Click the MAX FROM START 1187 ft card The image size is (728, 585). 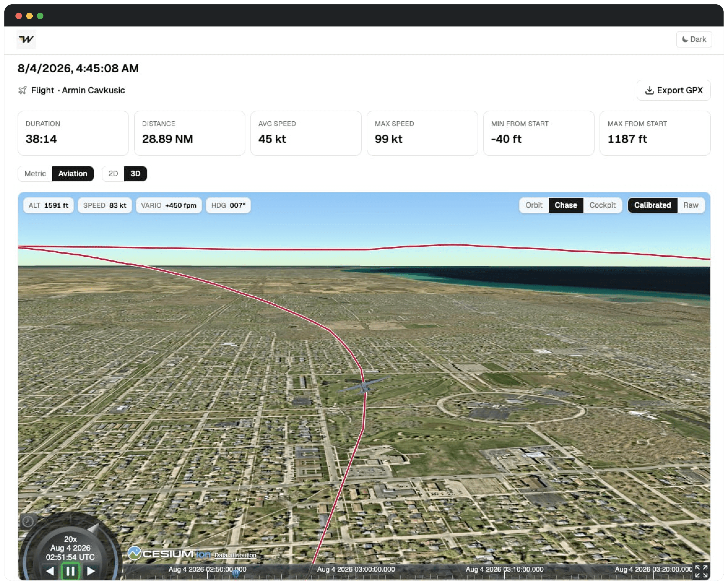[x=655, y=133]
